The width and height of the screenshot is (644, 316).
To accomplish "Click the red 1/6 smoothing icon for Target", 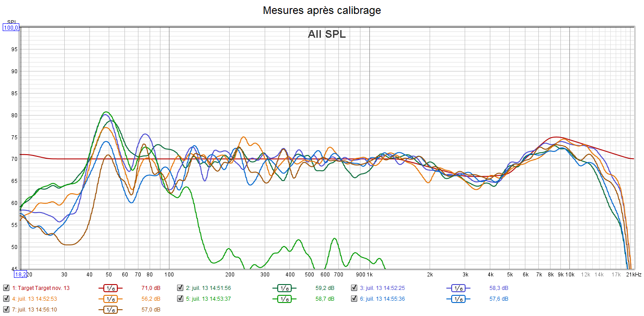I will tap(110, 288).
